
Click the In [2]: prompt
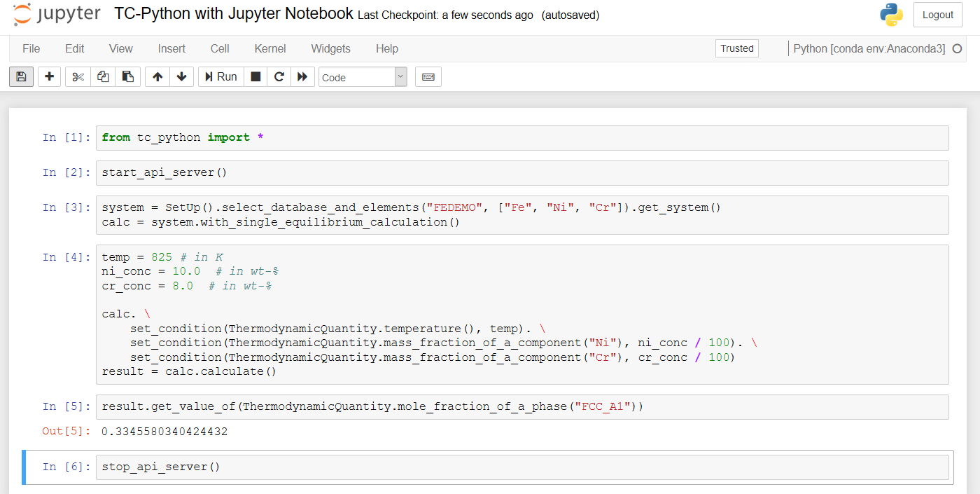66,172
